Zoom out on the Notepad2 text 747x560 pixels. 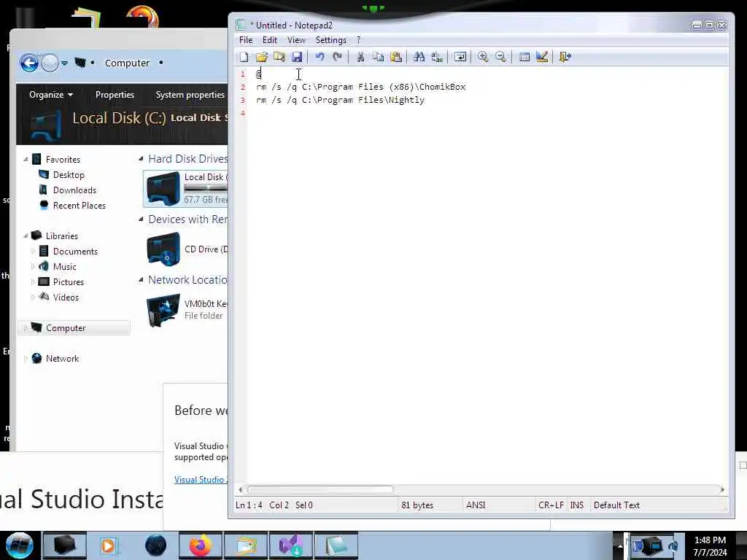[500, 57]
